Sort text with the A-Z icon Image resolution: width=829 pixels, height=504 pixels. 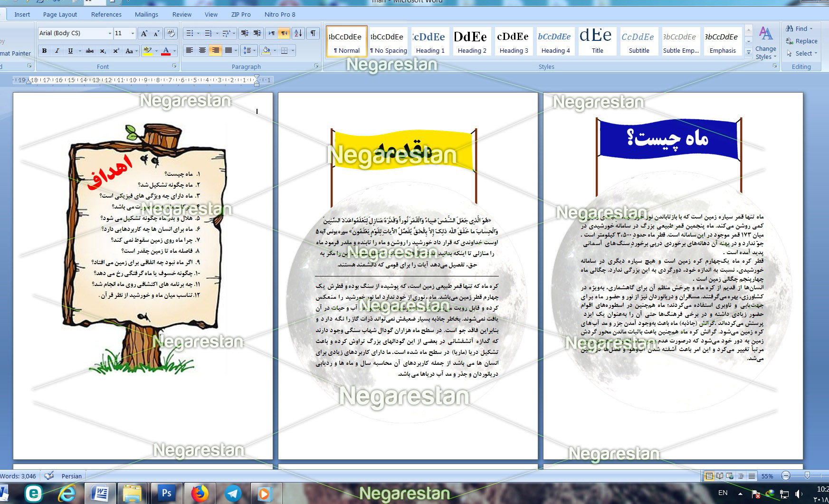tap(298, 33)
